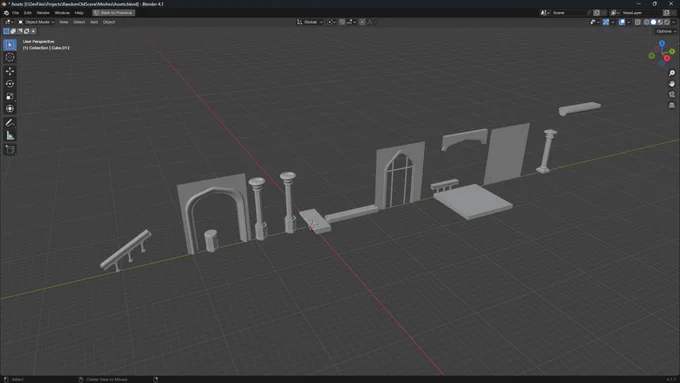Click add view layer icon
Image resolution: width=680 pixels, height=383 pixels.
[666, 13]
